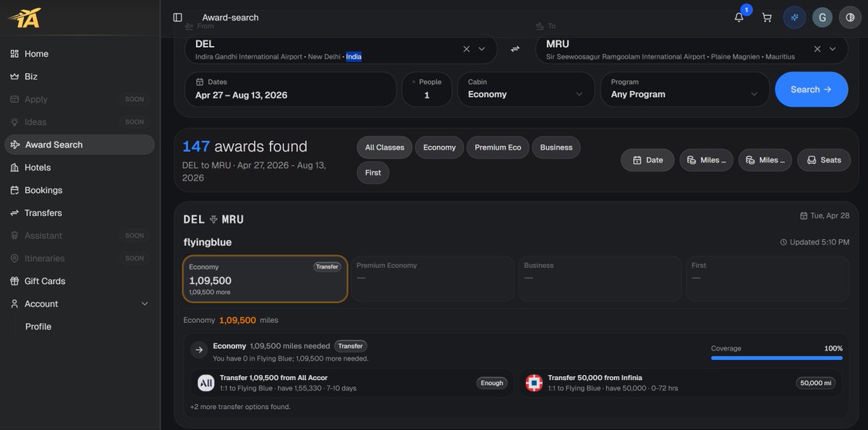Click the second Miles sort button
This screenshot has width=868, height=430.
pos(765,160)
